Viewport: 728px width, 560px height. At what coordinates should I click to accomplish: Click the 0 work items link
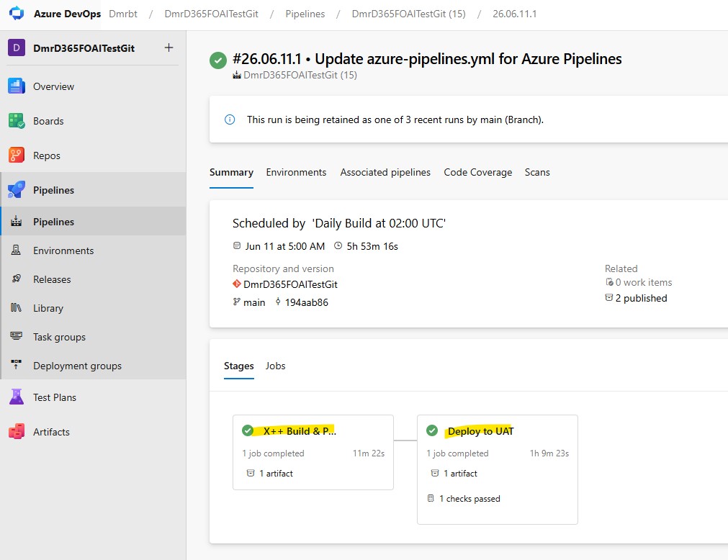(644, 282)
